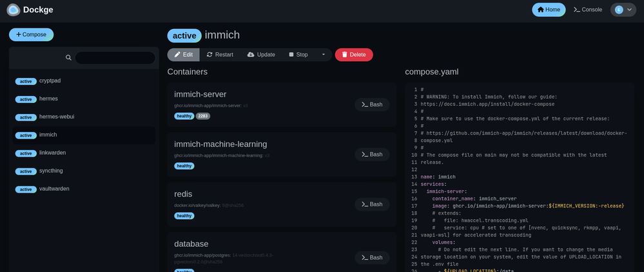Click the Edit stack button

(x=183, y=55)
